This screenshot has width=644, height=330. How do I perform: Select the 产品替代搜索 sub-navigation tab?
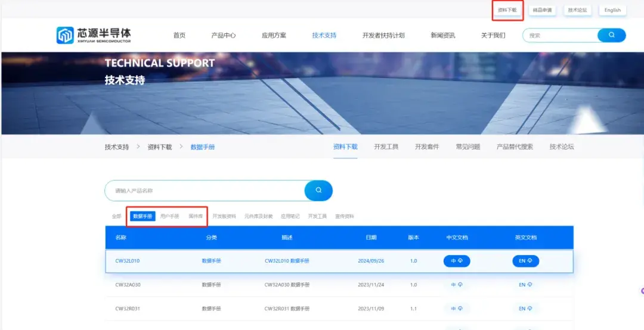tap(515, 147)
